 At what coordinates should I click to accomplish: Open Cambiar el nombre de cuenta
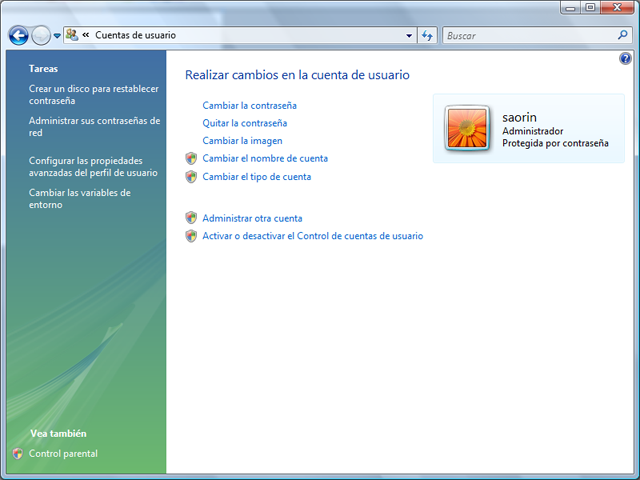point(265,159)
